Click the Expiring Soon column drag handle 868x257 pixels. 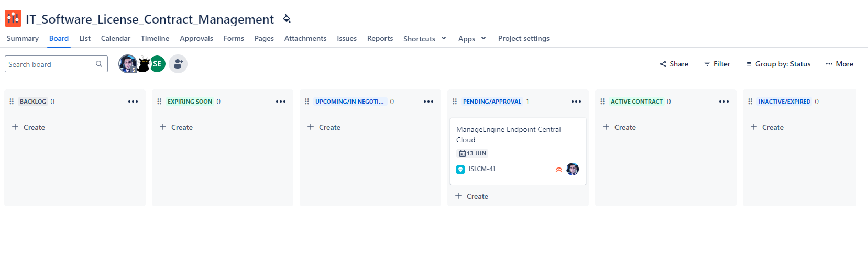[x=159, y=102]
